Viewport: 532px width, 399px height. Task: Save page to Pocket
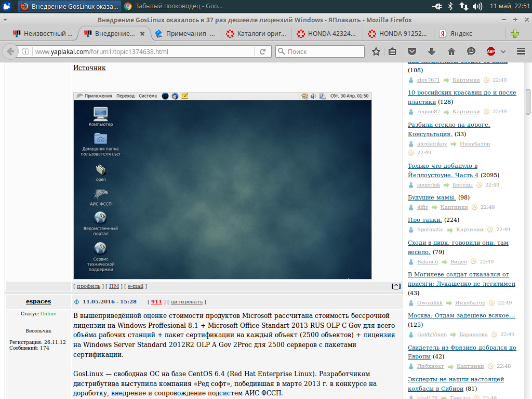tap(412, 51)
